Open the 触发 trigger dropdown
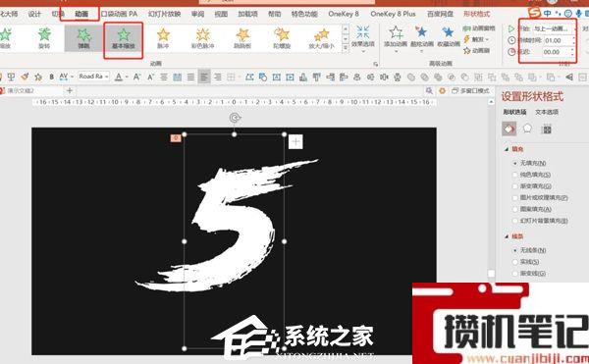This screenshot has height=364, width=589. 476,39
